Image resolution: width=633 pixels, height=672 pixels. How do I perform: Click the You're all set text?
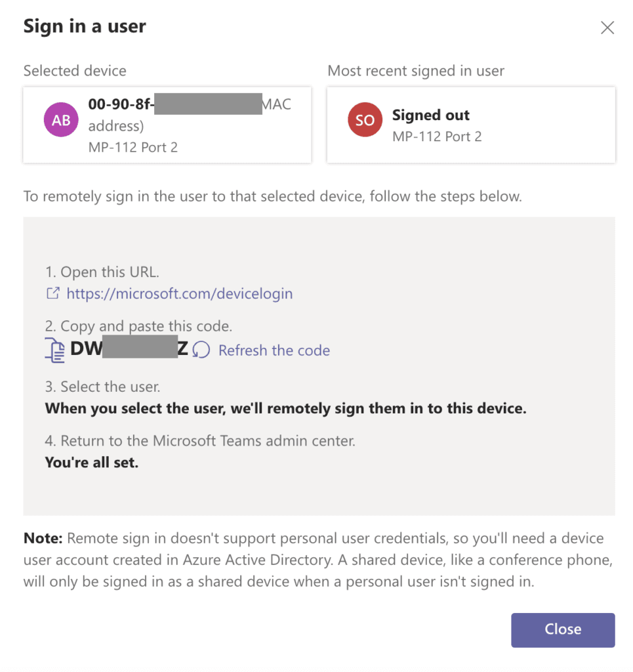92,463
